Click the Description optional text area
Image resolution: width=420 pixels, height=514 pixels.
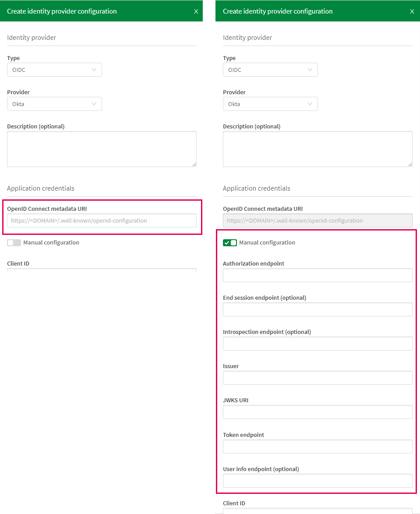pyautogui.click(x=102, y=149)
